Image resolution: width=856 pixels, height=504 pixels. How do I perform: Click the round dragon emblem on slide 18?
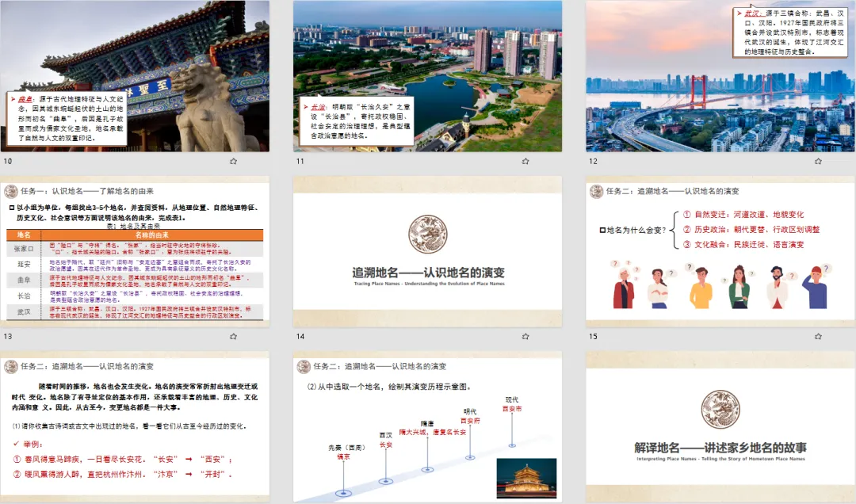(x=720, y=410)
